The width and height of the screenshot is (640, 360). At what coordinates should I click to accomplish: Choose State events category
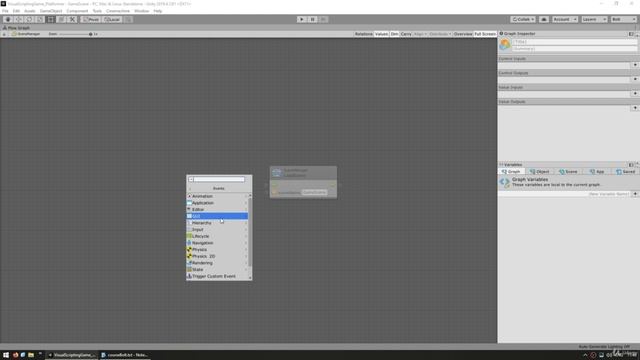pos(217,269)
